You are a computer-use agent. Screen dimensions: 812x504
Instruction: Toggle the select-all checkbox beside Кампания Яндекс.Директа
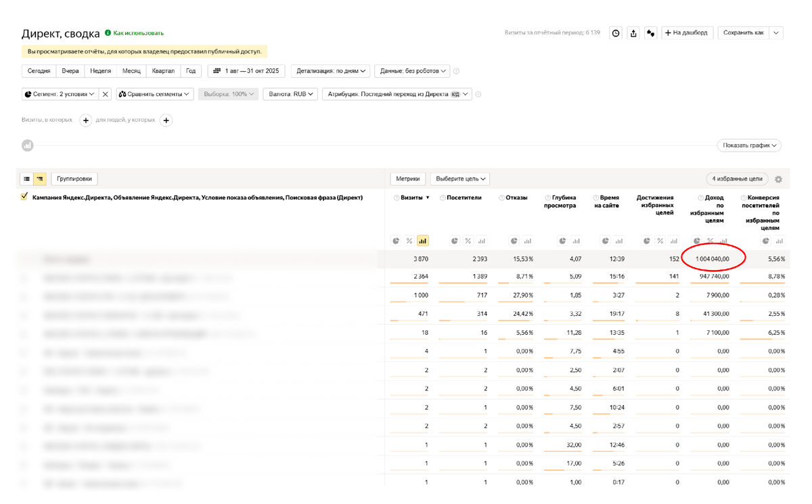tap(25, 197)
